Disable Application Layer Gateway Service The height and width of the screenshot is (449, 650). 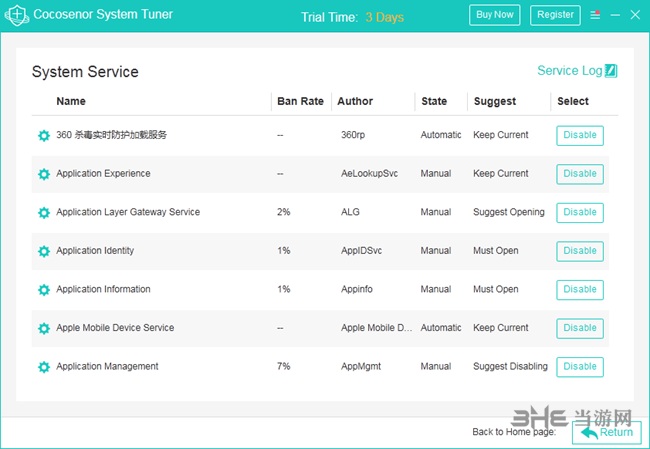580,212
